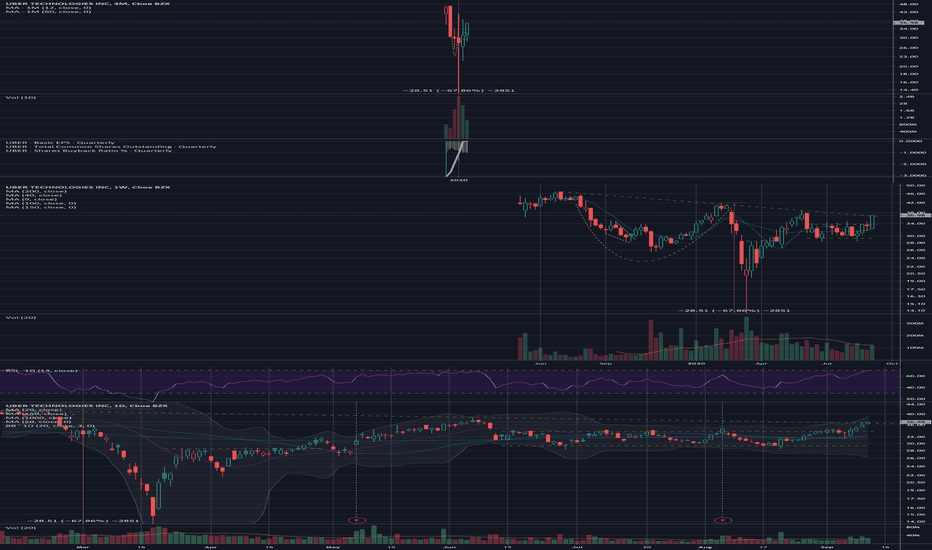Click the 2020 label on weekly time axis
The width and height of the screenshot is (932, 550).
pos(696,363)
